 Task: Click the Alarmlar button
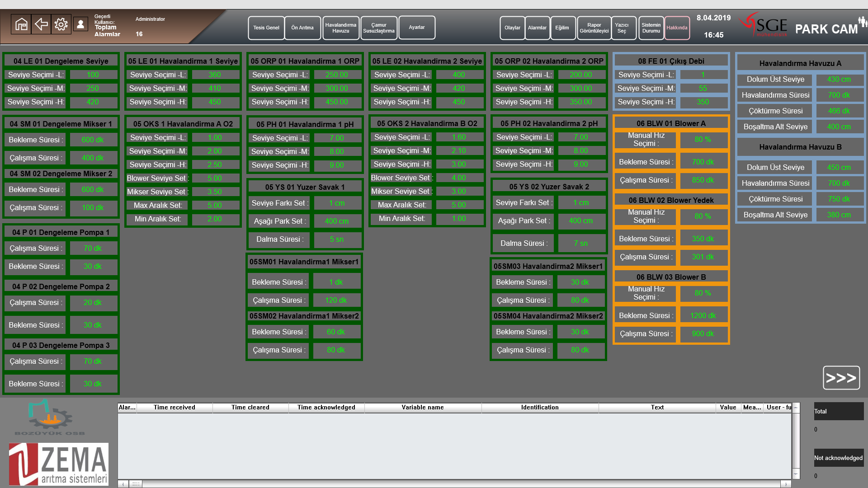(537, 28)
